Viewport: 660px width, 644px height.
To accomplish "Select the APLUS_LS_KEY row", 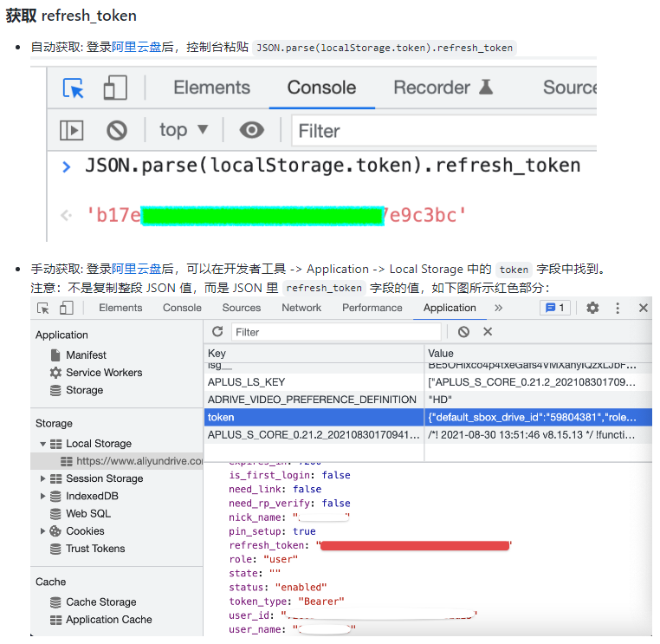I will point(428,382).
